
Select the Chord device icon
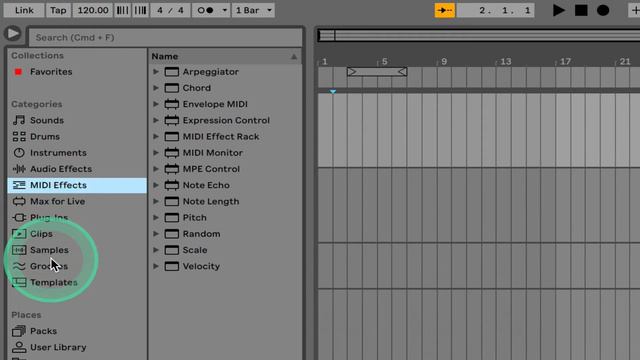pos(171,88)
